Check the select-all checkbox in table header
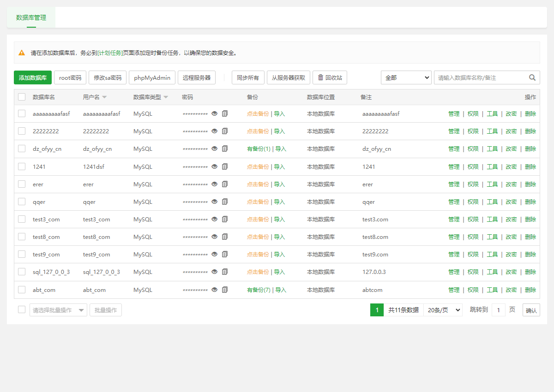 (21, 97)
